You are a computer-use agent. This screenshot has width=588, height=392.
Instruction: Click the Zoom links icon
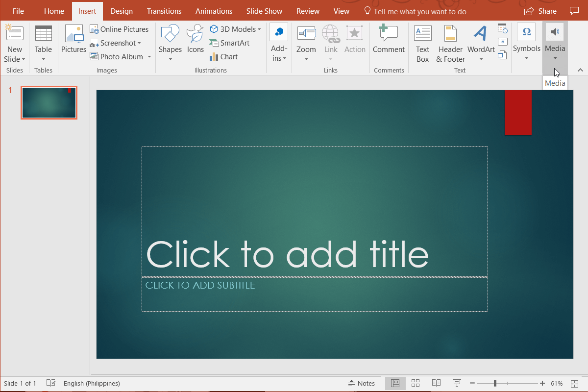(x=306, y=33)
